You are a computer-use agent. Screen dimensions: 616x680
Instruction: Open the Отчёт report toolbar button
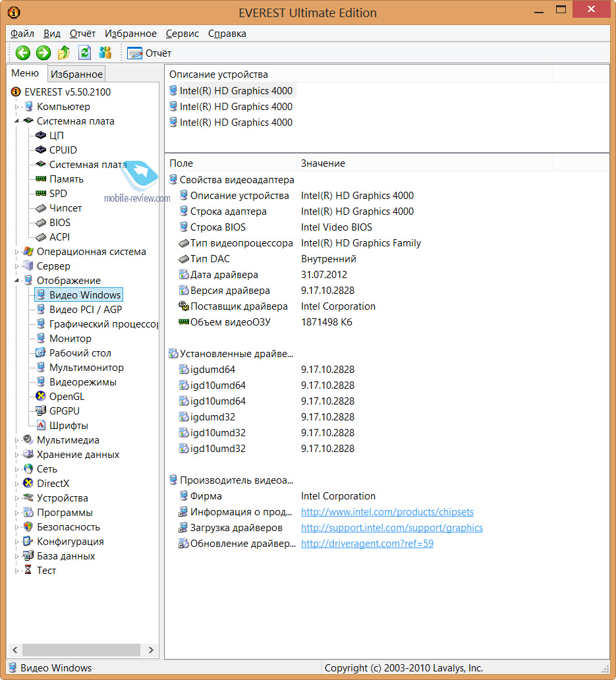149,53
